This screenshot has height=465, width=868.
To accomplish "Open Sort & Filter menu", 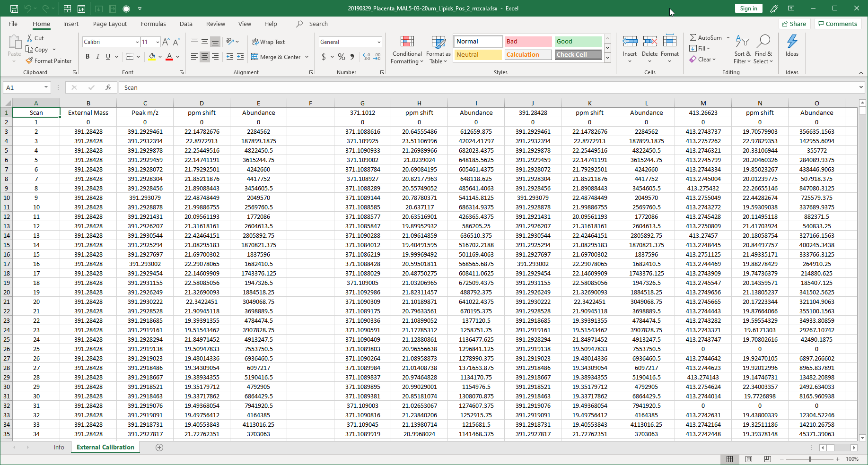I will [742, 50].
